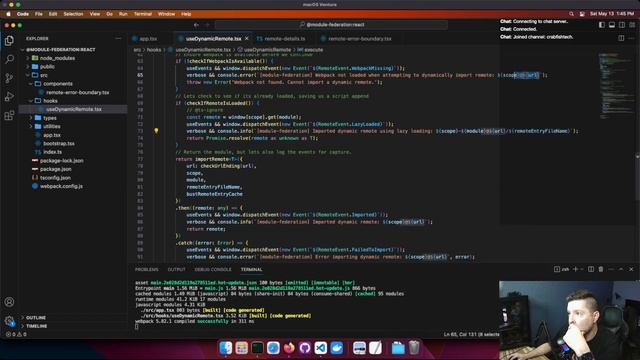Close the terminal panel

click(x=631, y=269)
